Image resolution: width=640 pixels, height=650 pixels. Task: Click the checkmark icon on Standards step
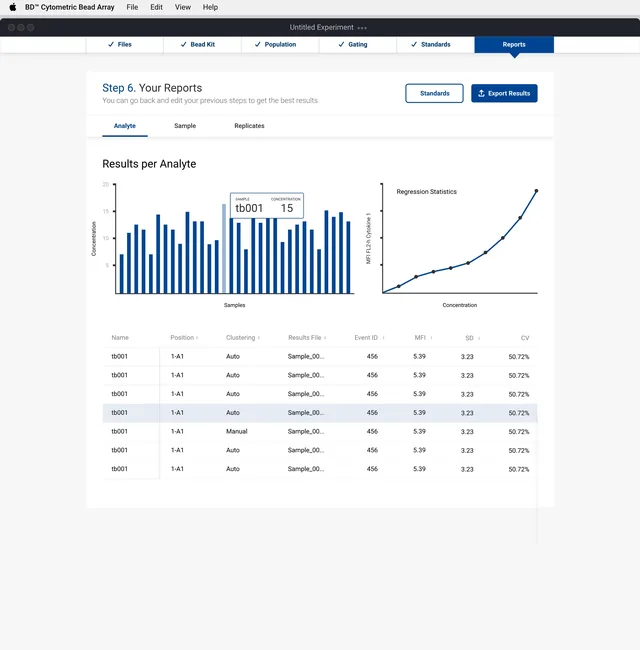414,44
